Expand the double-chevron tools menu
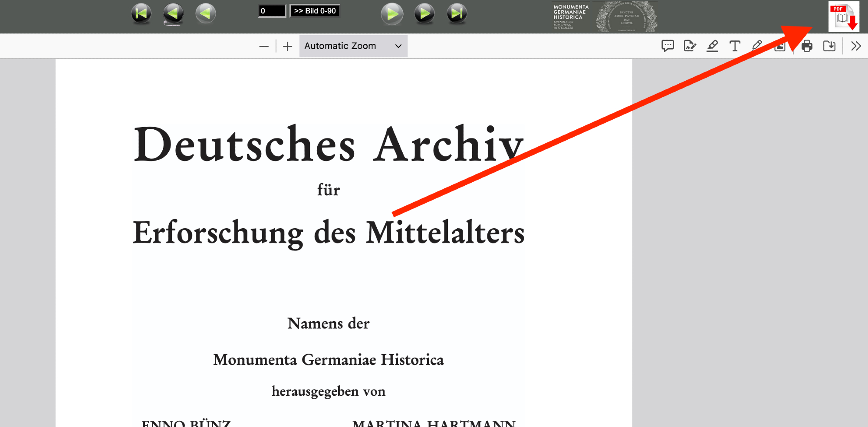 [x=856, y=46]
